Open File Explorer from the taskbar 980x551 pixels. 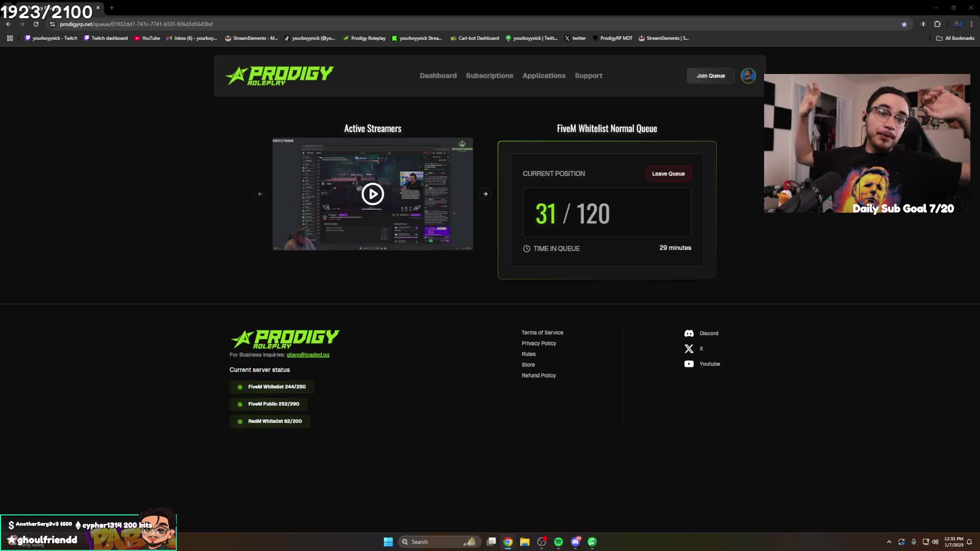[525, 542]
